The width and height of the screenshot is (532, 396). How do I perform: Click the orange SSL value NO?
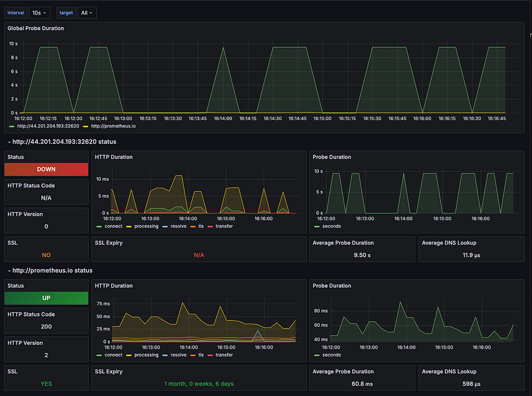tap(46, 255)
